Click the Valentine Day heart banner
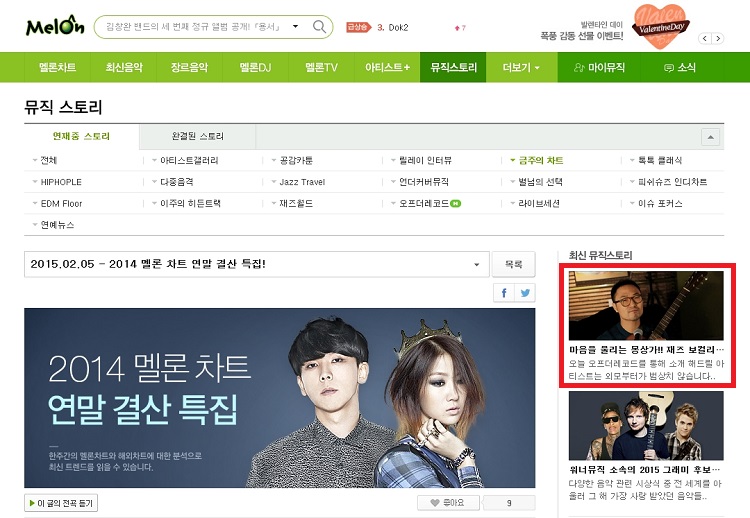The width and height of the screenshot is (750, 518). click(661, 27)
